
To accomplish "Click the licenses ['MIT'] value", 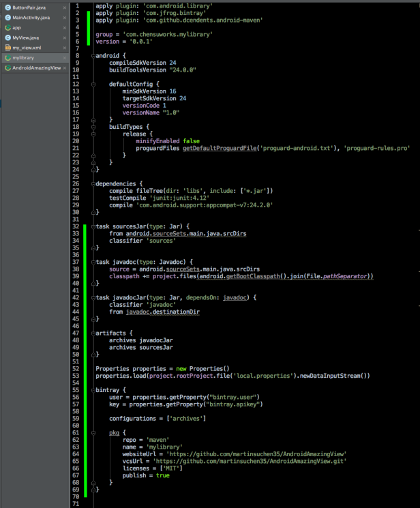I will coord(171,468).
